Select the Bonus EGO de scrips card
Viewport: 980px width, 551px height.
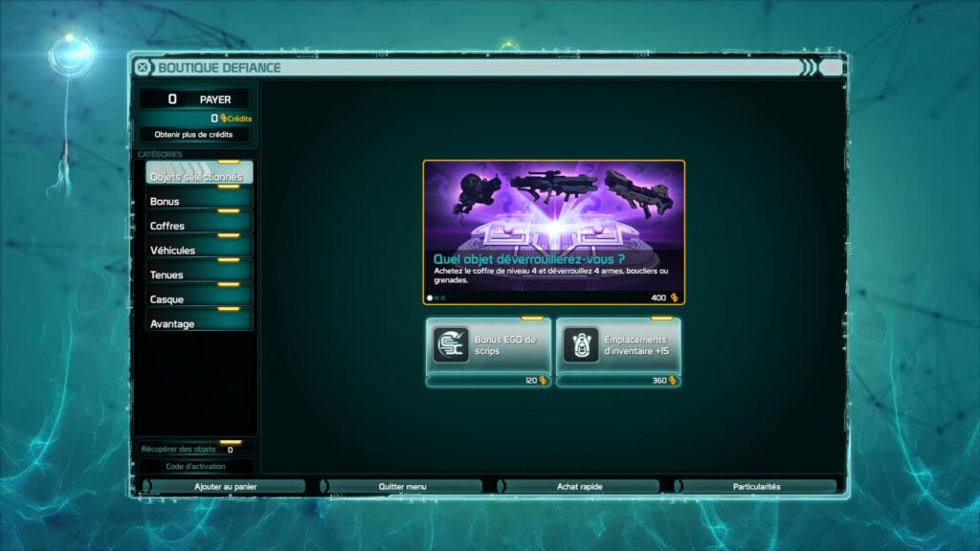point(489,352)
